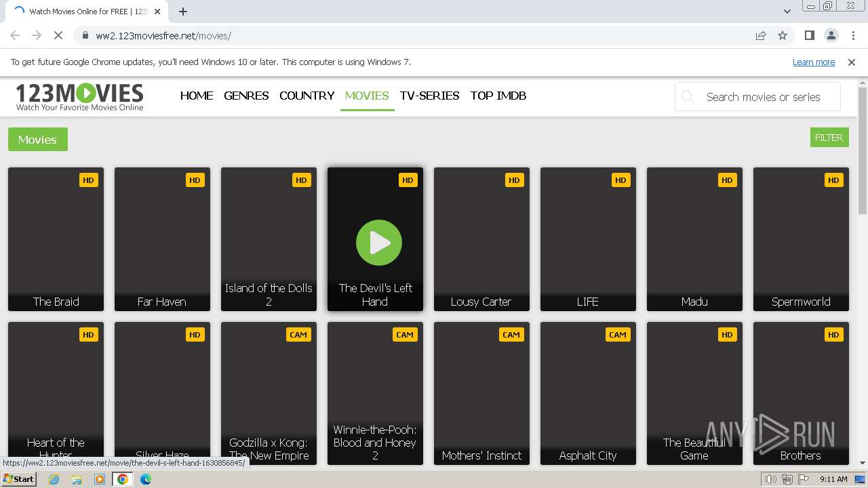Share this page icon
Viewport: 868px width, 488px height.
pyautogui.click(x=761, y=36)
